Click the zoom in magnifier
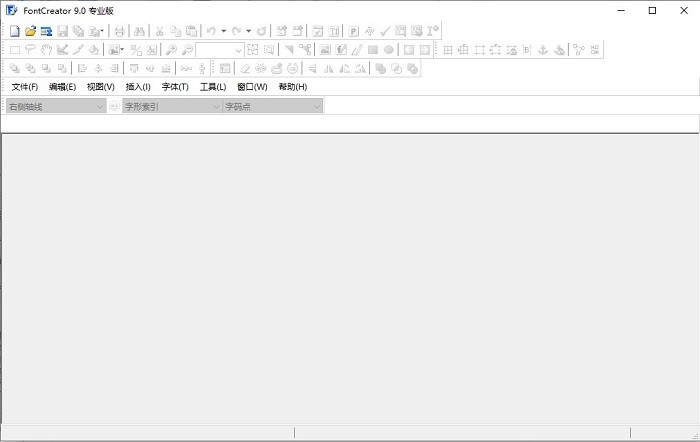 171,50
